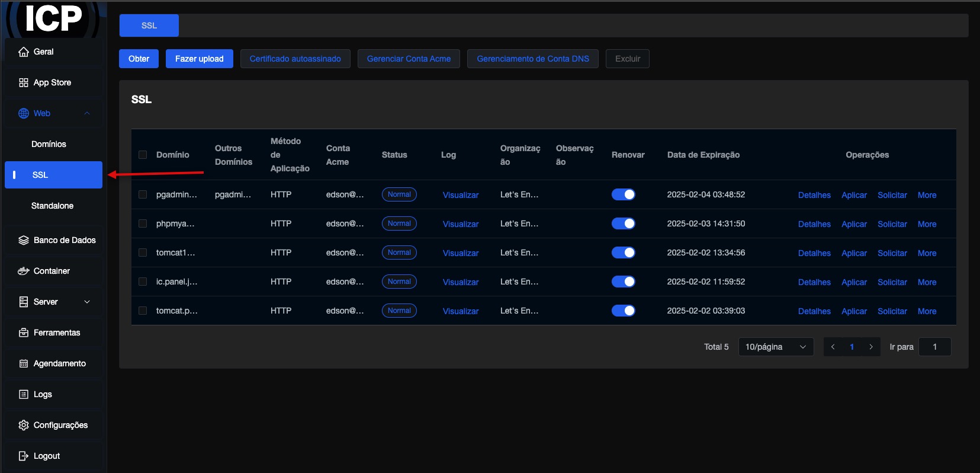Click the Excluir button
Image resolution: width=980 pixels, height=473 pixels.
628,59
